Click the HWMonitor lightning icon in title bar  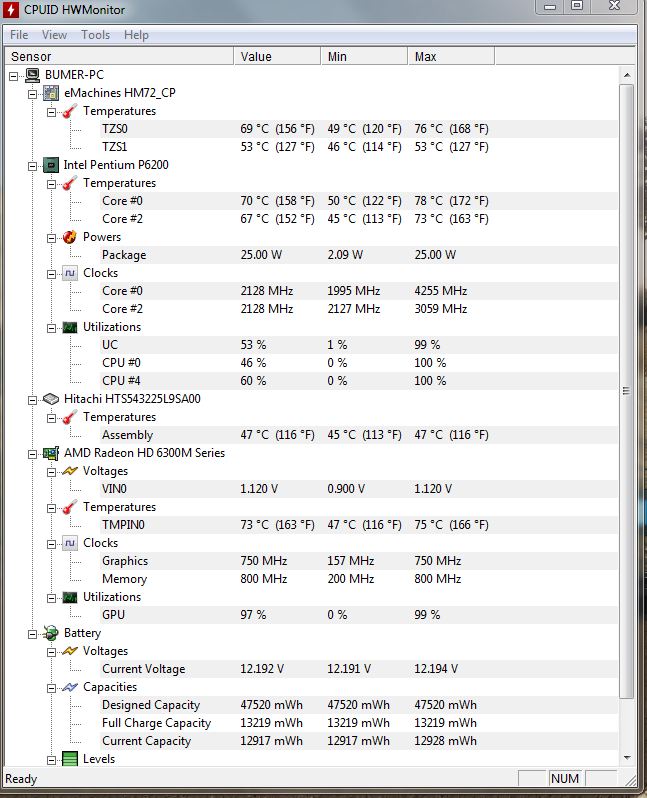tap(13, 10)
